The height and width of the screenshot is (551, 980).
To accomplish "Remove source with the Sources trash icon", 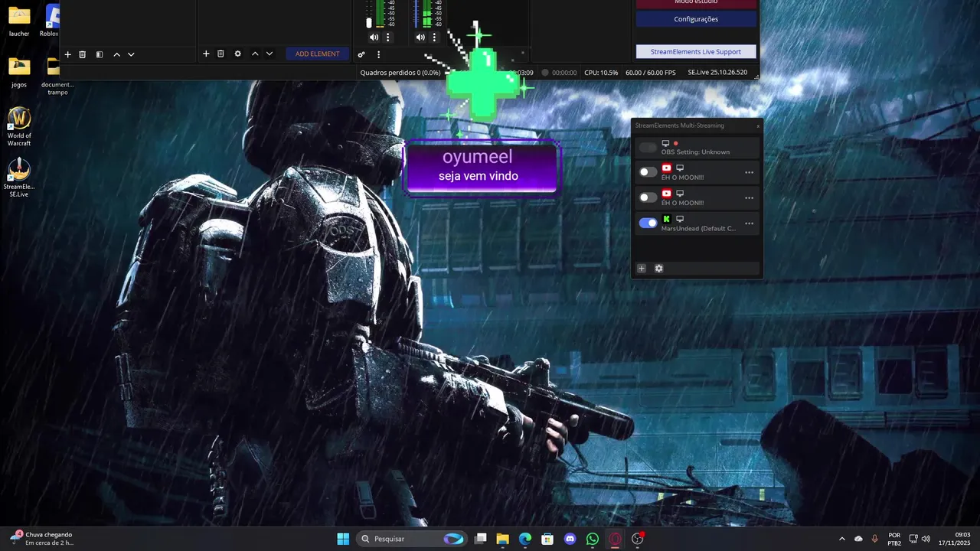I will 220,54.
